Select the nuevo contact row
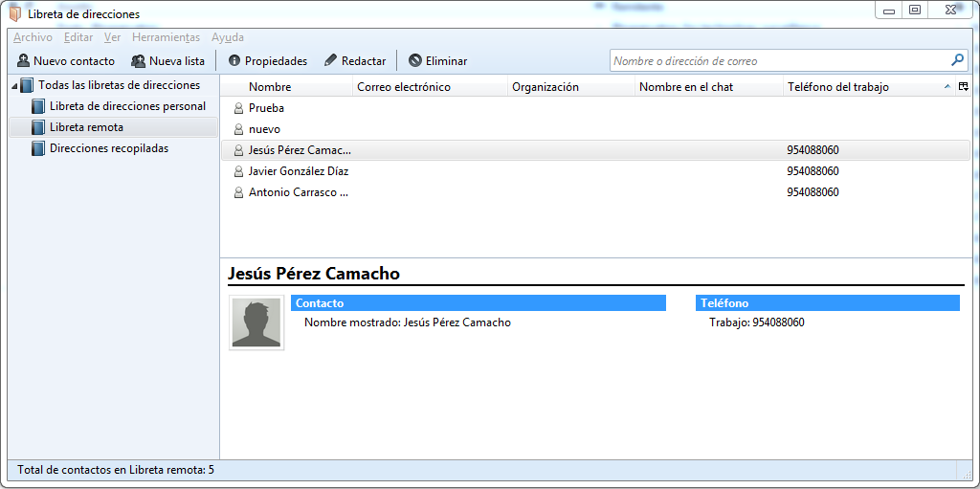This screenshot has height=489, width=980. 595,129
